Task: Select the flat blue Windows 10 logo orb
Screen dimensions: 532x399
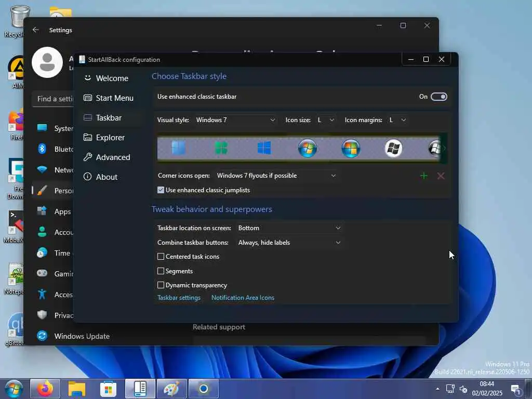Action: (x=264, y=148)
